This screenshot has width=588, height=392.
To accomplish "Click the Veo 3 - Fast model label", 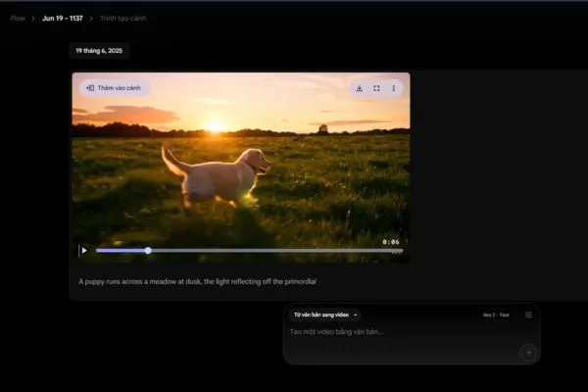I will 496,315.
